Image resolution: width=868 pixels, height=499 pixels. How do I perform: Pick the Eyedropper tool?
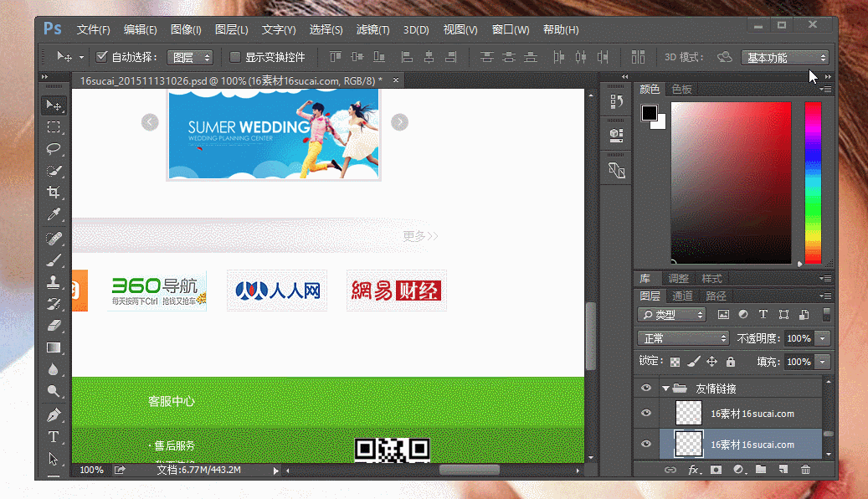point(54,214)
